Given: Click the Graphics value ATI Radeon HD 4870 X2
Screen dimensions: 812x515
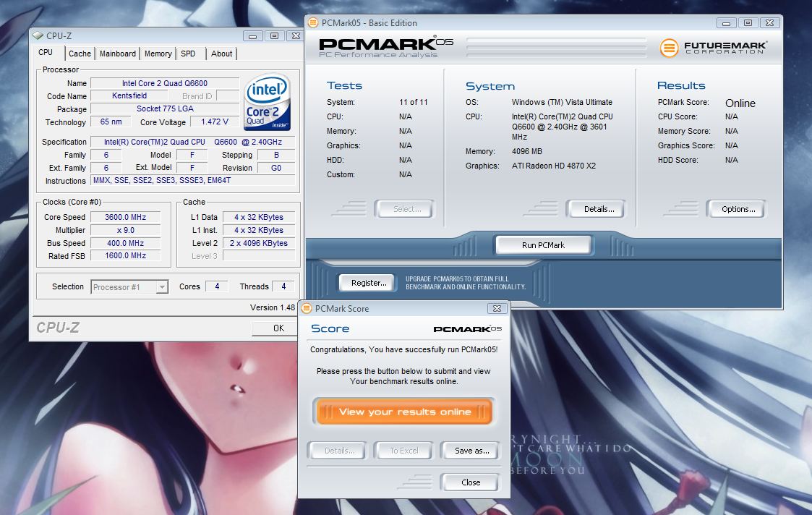Looking at the screenshot, I should [x=554, y=166].
